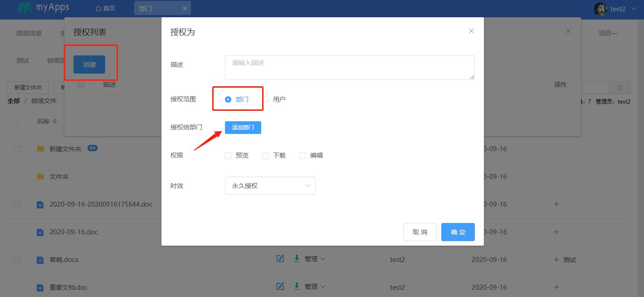Tick the 下载 permission checkbox
Screen dimensions: 644x297
(265, 156)
